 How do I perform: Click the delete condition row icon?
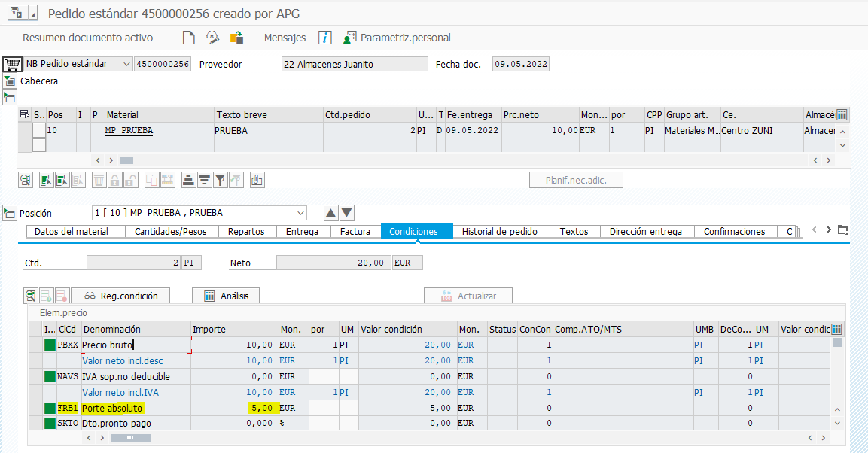coord(62,296)
